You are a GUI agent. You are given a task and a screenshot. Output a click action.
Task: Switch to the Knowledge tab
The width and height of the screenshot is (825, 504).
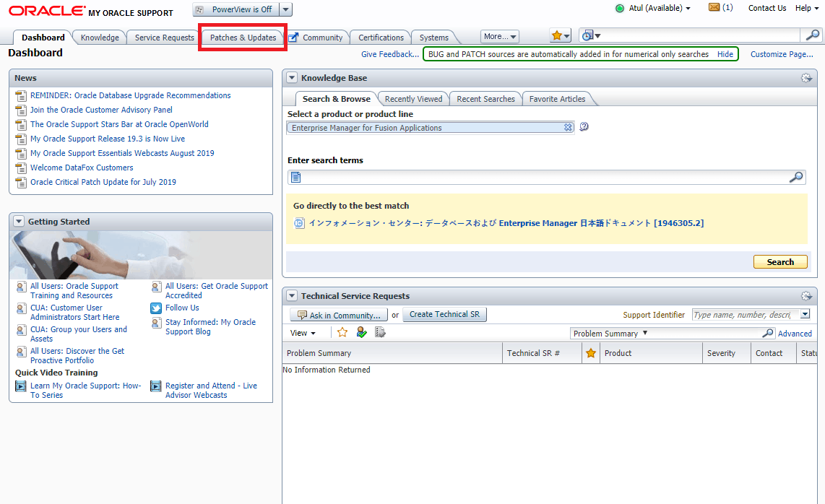[x=100, y=38]
